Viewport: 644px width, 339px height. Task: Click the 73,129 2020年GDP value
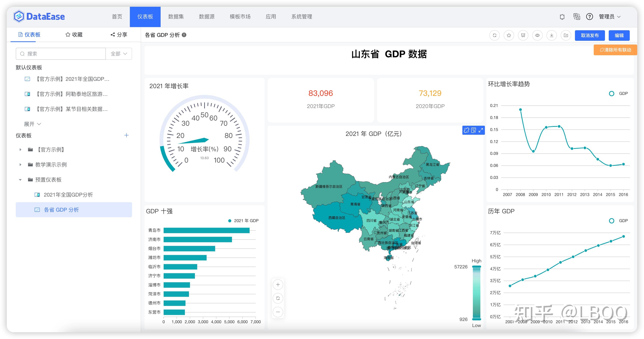pos(430,93)
